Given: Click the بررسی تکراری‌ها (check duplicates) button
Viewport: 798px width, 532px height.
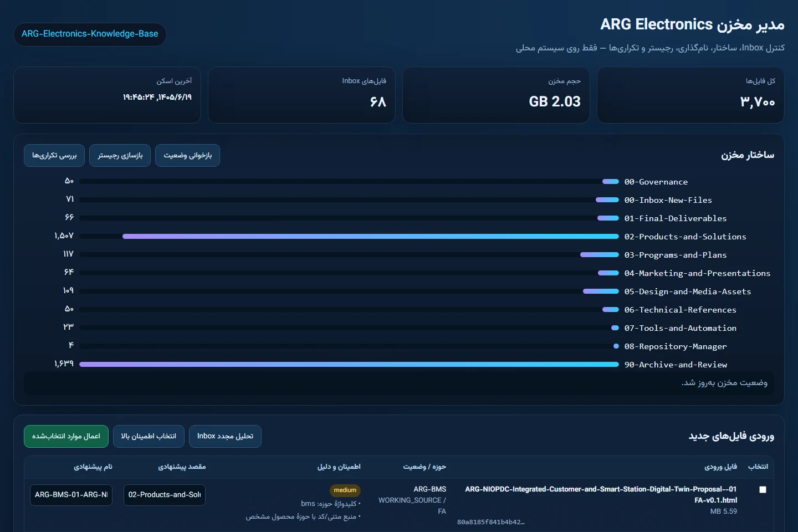Looking at the screenshot, I should [54, 155].
